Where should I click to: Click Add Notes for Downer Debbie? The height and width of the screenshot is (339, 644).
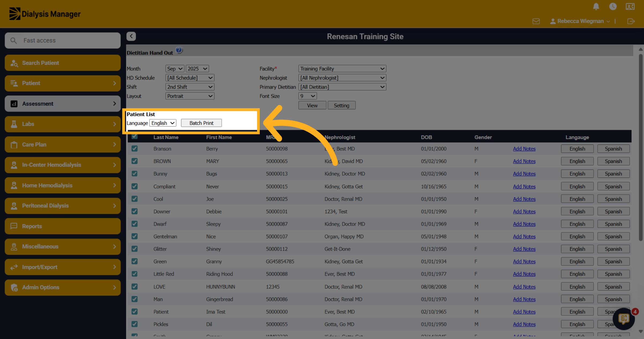(x=524, y=212)
